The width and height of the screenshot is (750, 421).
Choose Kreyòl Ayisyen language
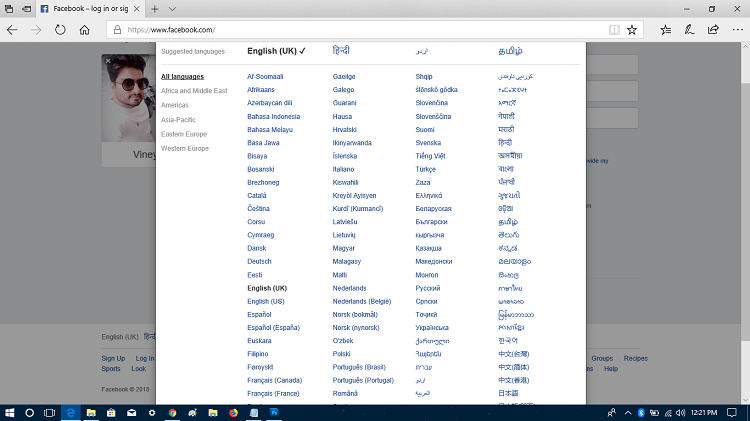coord(354,196)
